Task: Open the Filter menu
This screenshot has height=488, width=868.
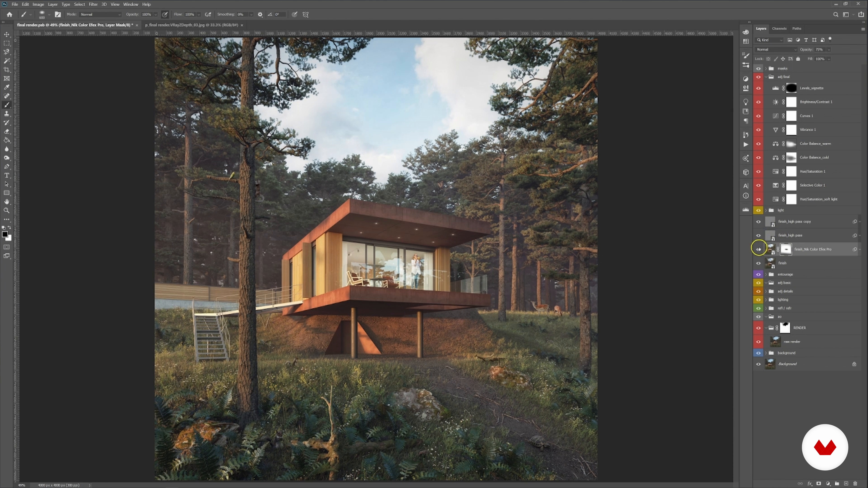Action: 93,4
